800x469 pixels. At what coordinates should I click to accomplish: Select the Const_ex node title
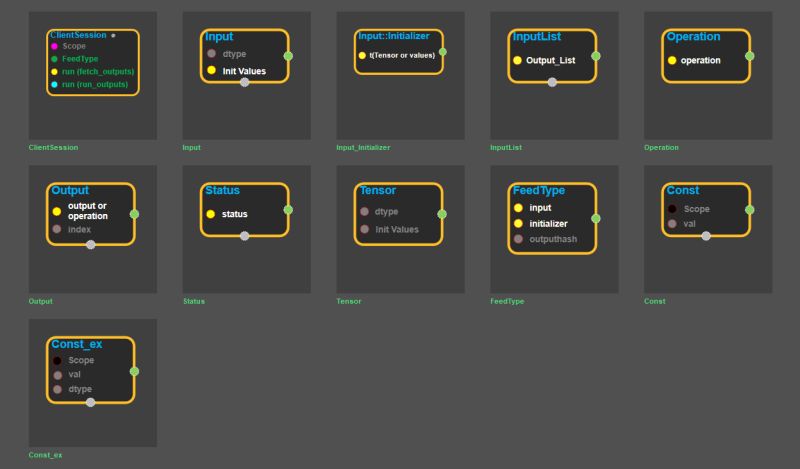(77, 344)
